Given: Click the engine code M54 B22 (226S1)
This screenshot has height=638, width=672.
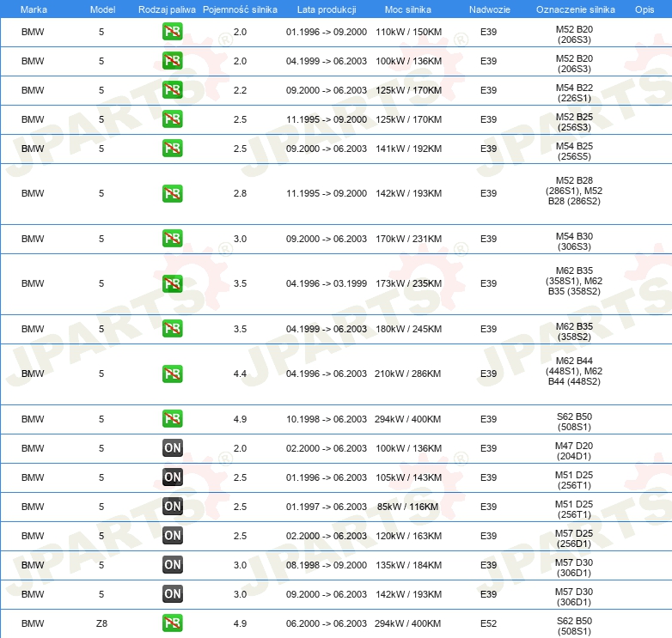Looking at the screenshot, I should (574, 93).
